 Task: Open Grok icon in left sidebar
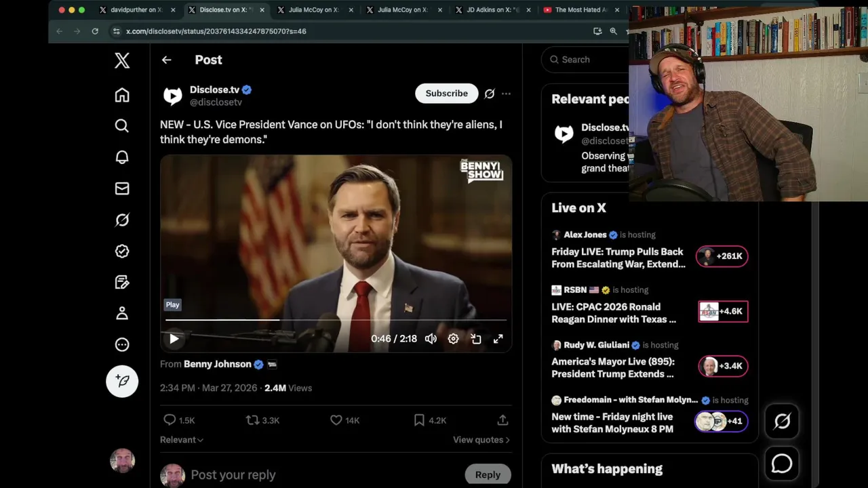122,220
